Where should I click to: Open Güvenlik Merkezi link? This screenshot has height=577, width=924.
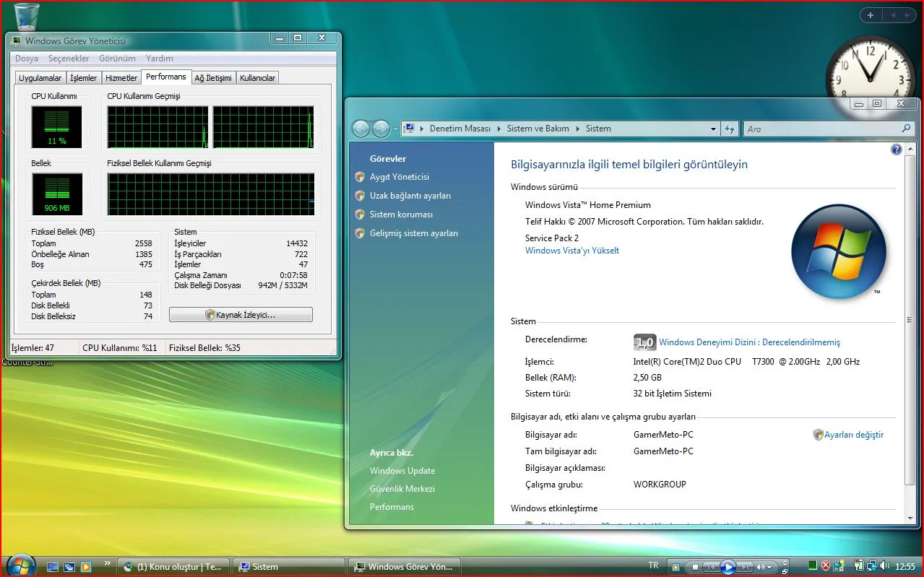pyautogui.click(x=402, y=489)
